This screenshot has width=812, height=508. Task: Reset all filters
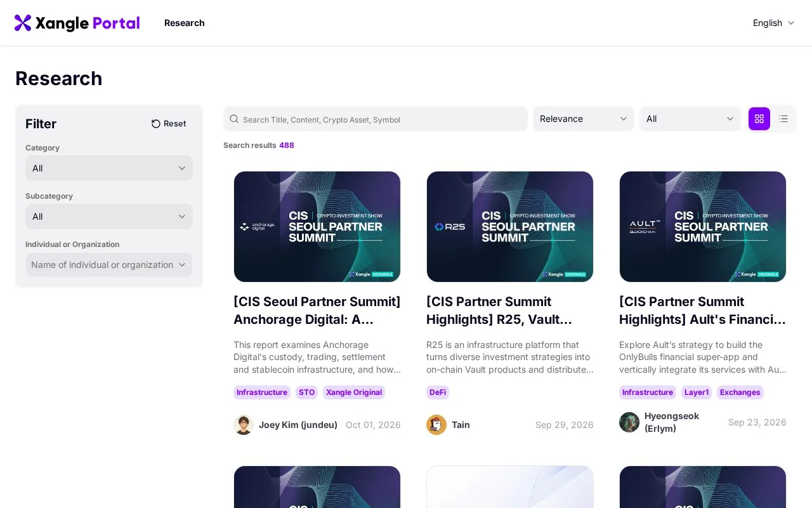[169, 124]
